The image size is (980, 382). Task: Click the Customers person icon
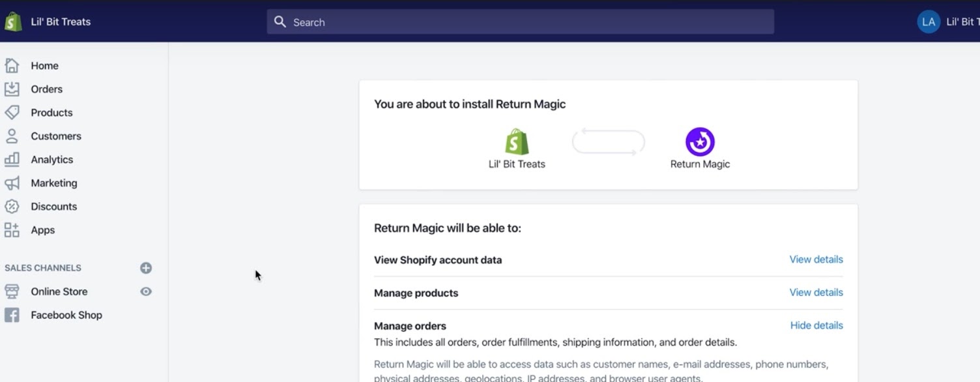[x=12, y=136]
